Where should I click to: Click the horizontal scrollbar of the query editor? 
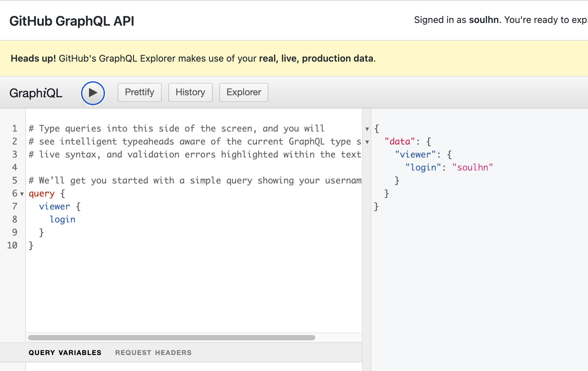[172, 338]
